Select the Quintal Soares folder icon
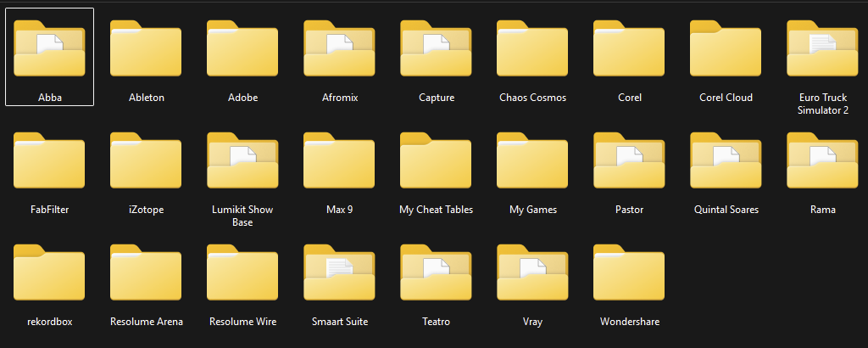868x348 pixels. point(726,160)
